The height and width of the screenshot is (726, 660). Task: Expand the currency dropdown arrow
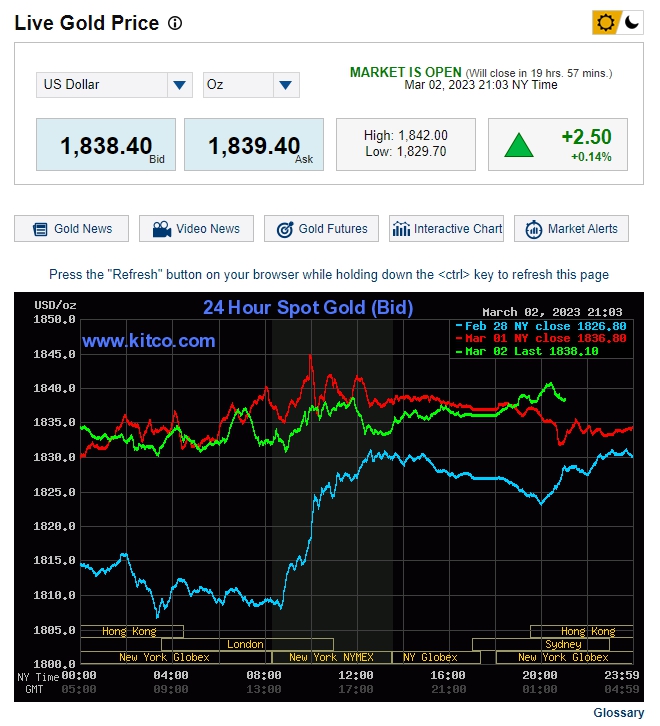pyautogui.click(x=180, y=85)
